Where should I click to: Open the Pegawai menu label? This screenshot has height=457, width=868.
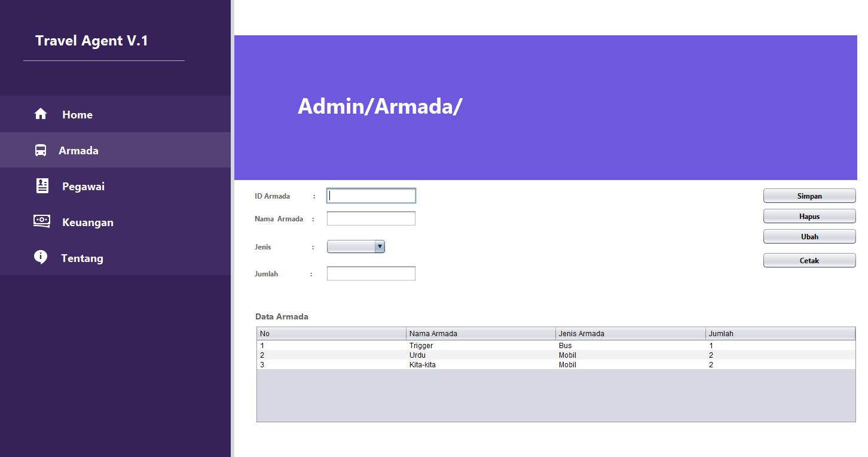[83, 187]
